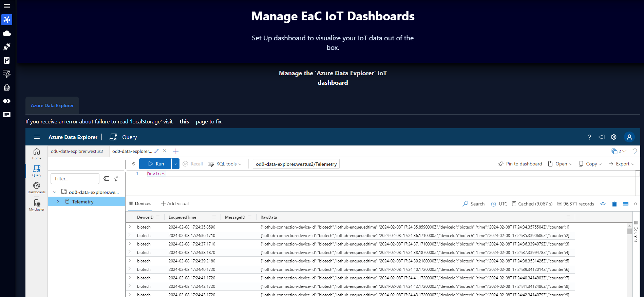Click the results vertical scrollbar thumb

click(629, 231)
